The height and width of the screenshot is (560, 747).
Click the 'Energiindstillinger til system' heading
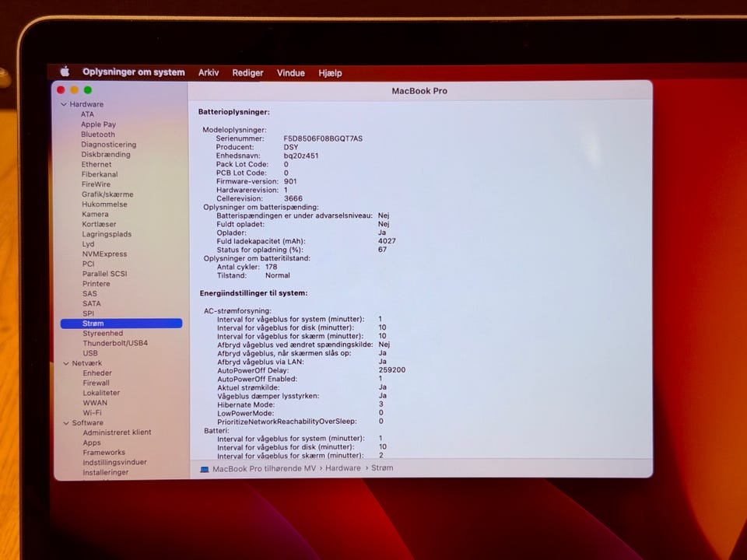[254, 293]
